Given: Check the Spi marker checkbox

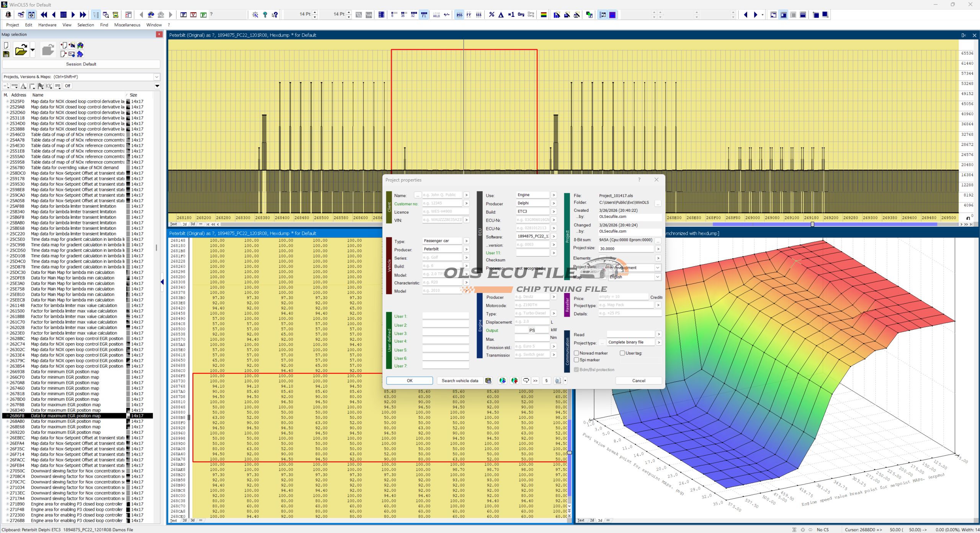Looking at the screenshot, I should click(576, 360).
